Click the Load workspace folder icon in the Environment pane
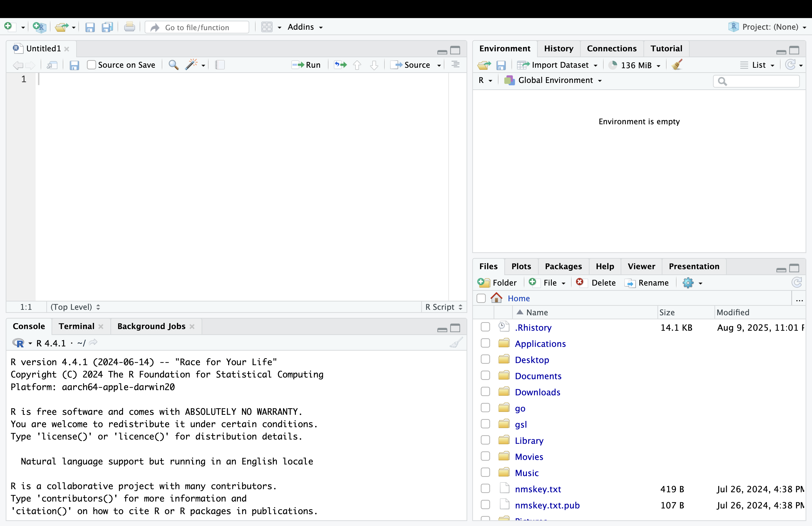This screenshot has width=812, height=526. (x=484, y=65)
